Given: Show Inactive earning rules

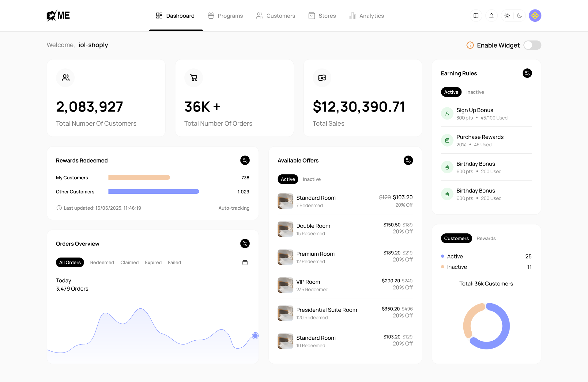Looking at the screenshot, I should pyautogui.click(x=475, y=92).
